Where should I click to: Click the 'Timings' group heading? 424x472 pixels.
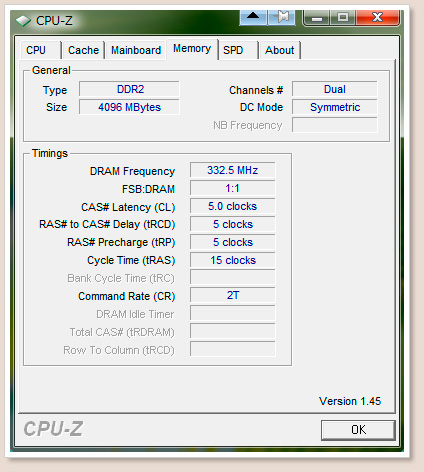[x=50, y=153]
